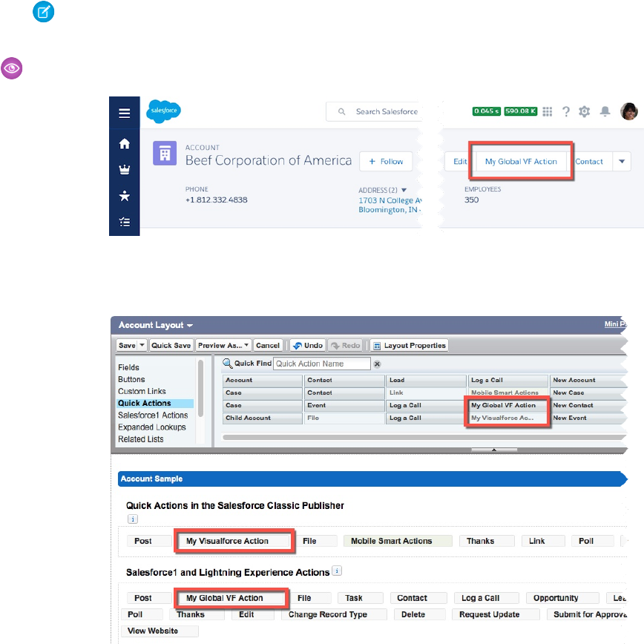Click the Redo button
644x644 pixels.
point(346,346)
